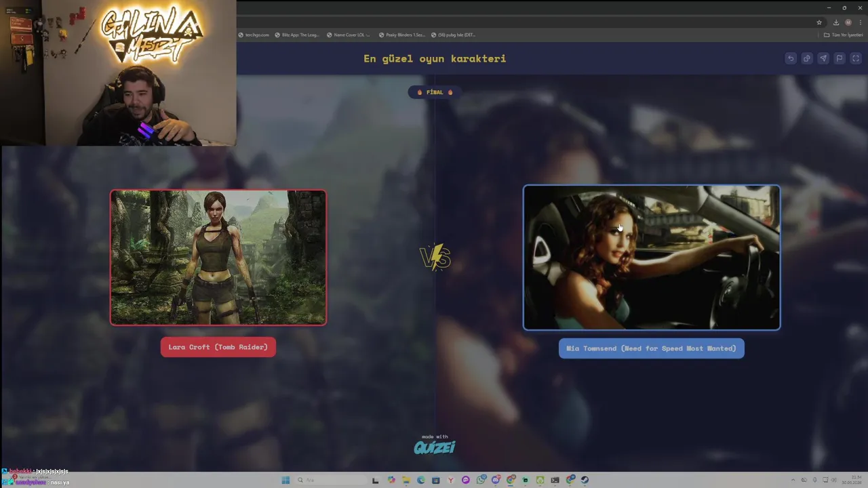Click the FİNAL round badge
The image size is (868, 488).
pyautogui.click(x=435, y=92)
